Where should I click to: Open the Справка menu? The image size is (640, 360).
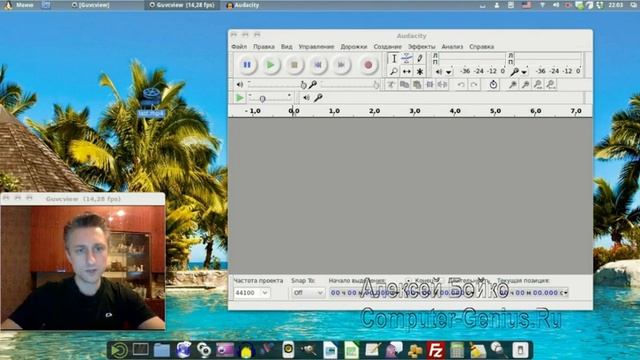[x=482, y=47]
